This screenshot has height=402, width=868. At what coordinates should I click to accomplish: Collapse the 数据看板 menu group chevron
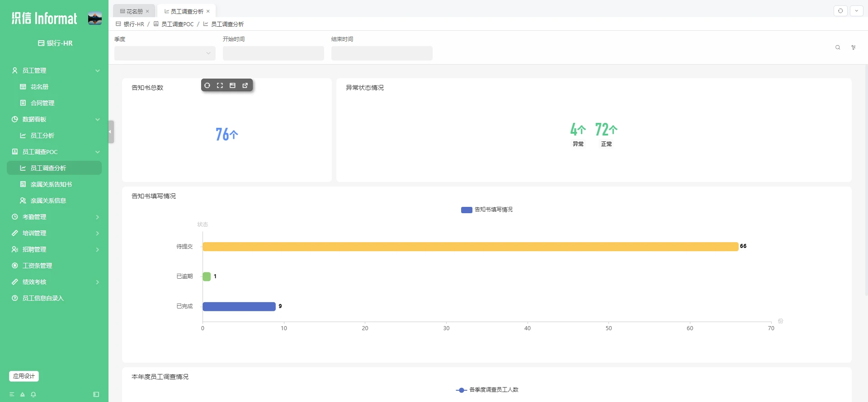pos(97,119)
